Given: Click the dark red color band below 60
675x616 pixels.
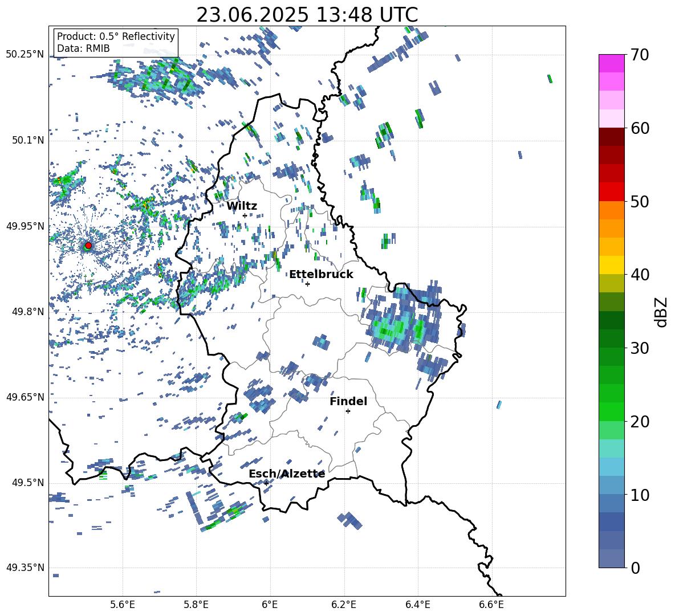Looking at the screenshot, I should click(611, 137).
